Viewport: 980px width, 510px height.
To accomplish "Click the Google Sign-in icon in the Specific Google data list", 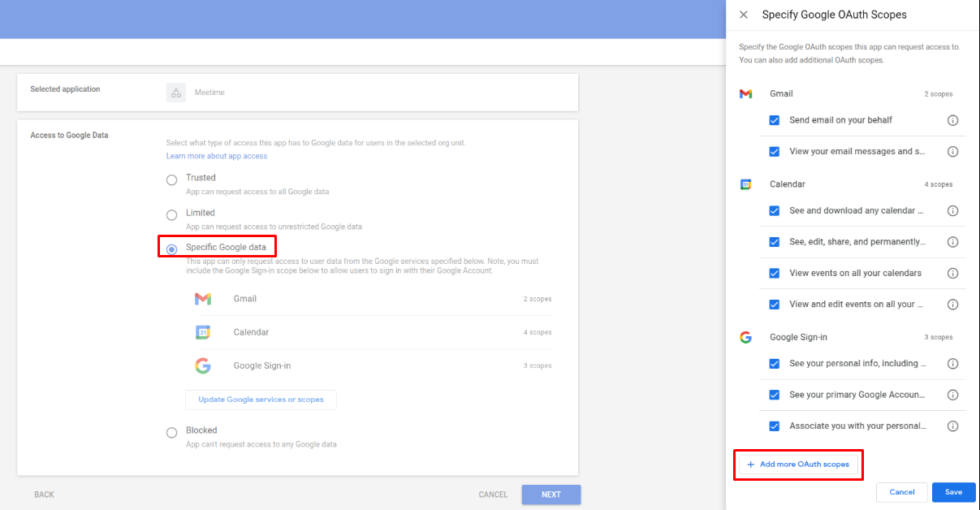I will (203, 365).
